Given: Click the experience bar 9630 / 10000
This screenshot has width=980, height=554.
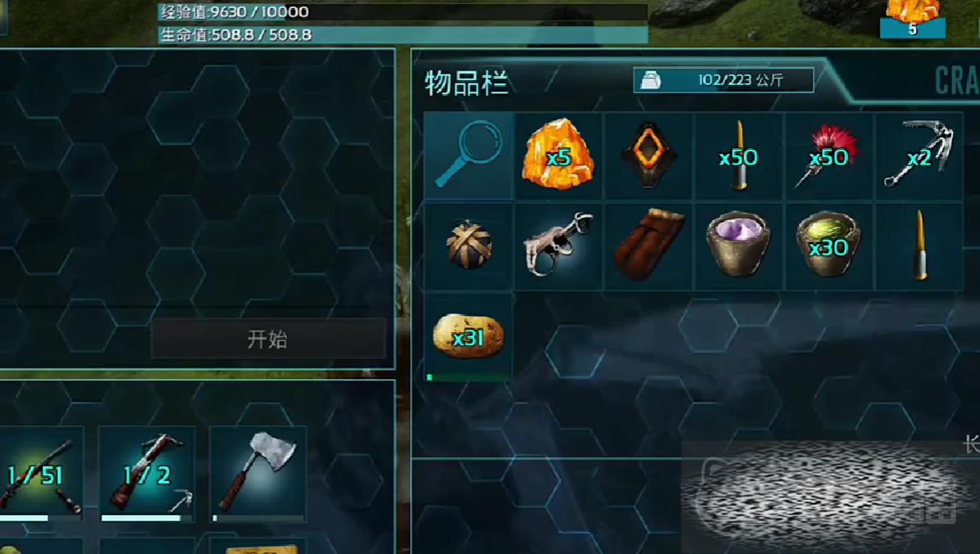Looking at the screenshot, I should click(x=403, y=12).
